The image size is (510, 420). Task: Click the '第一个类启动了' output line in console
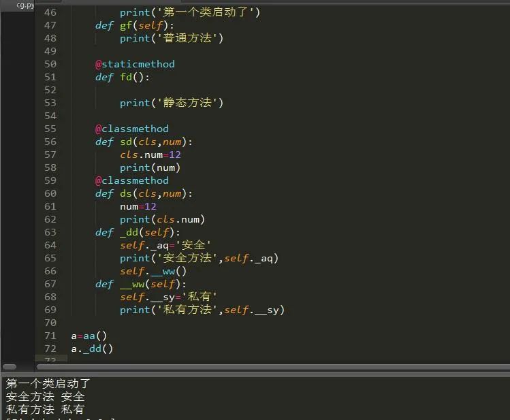coord(48,384)
